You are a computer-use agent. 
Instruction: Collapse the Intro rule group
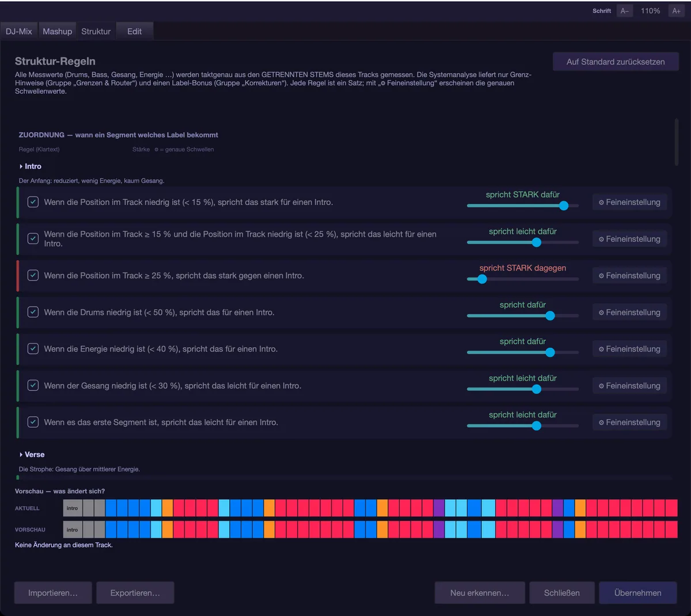[x=30, y=166]
